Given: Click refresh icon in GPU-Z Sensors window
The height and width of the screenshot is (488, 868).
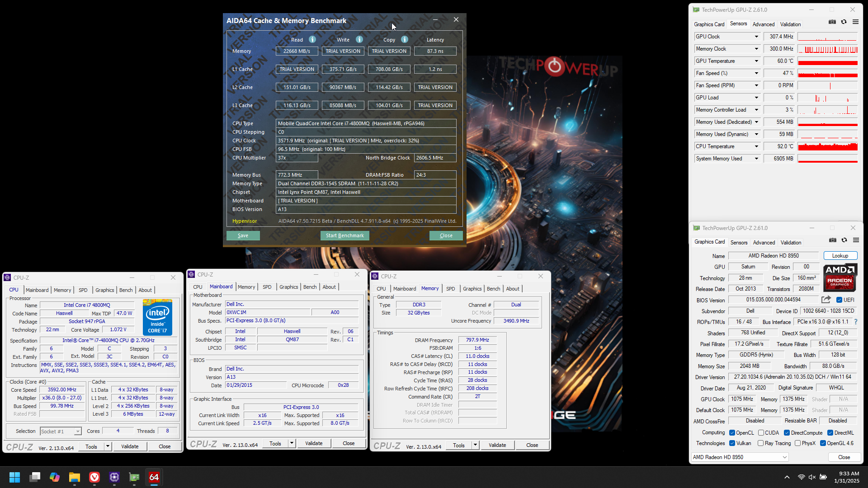Looking at the screenshot, I should (x=844, y=22).
